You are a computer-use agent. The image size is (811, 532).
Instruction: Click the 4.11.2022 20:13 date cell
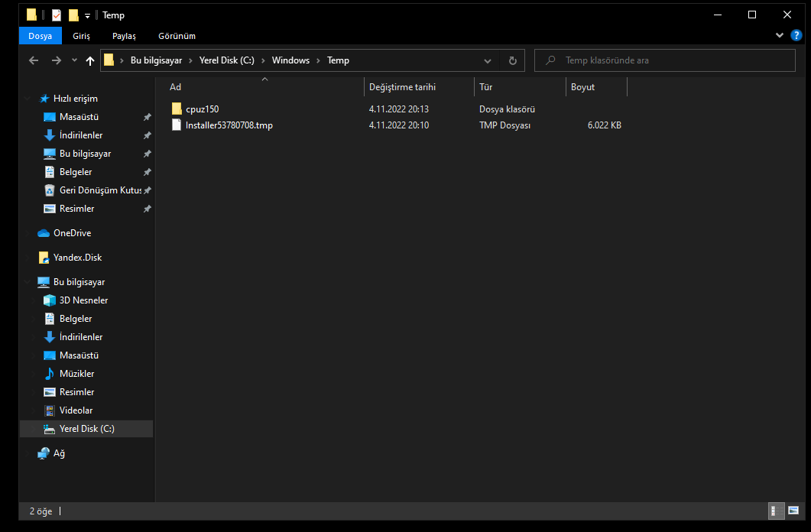(x=399, y=109)
